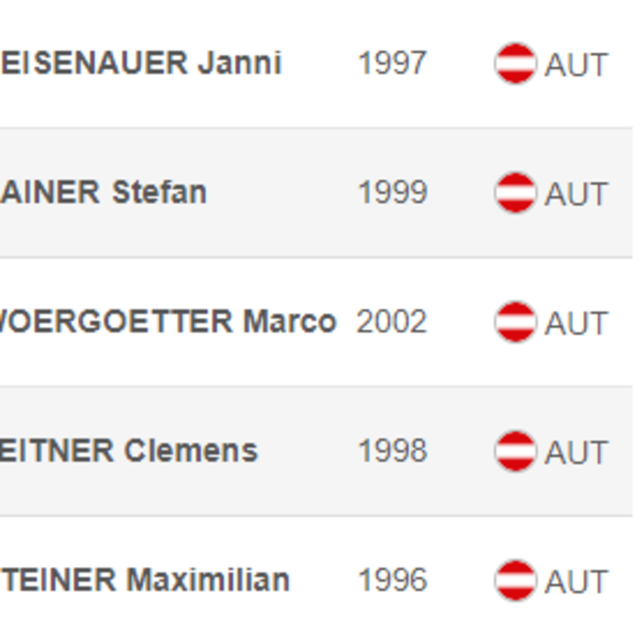
Task: Click AUT nation code in Janni's row
Action: click(x=576, y=65)
